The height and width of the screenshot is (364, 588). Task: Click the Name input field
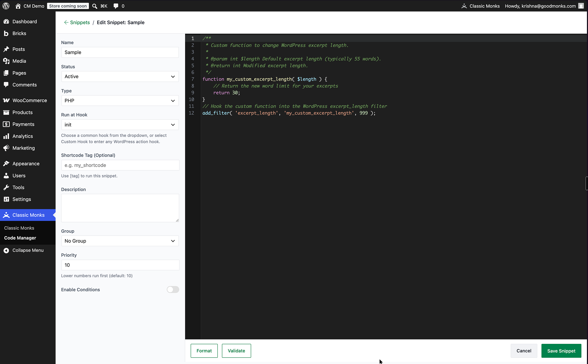pos(120,52)
